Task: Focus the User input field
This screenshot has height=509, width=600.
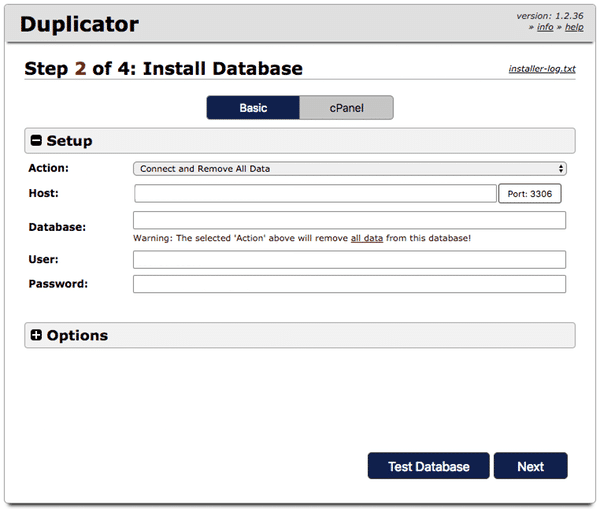Action: (x=349, y=259)
